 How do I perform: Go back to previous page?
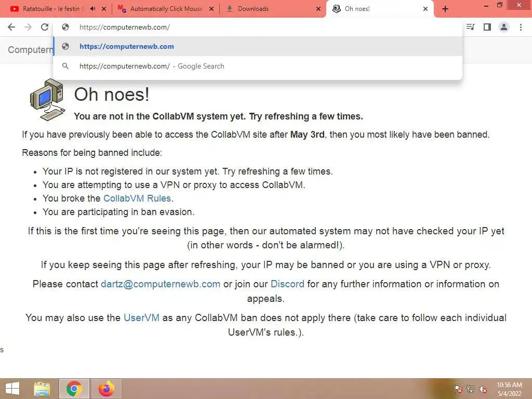[11, 27]
